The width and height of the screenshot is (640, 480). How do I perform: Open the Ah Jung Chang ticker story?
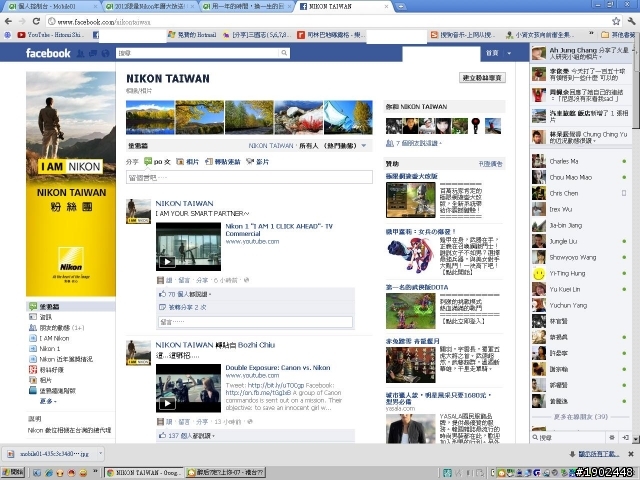[x=582, y=53]
